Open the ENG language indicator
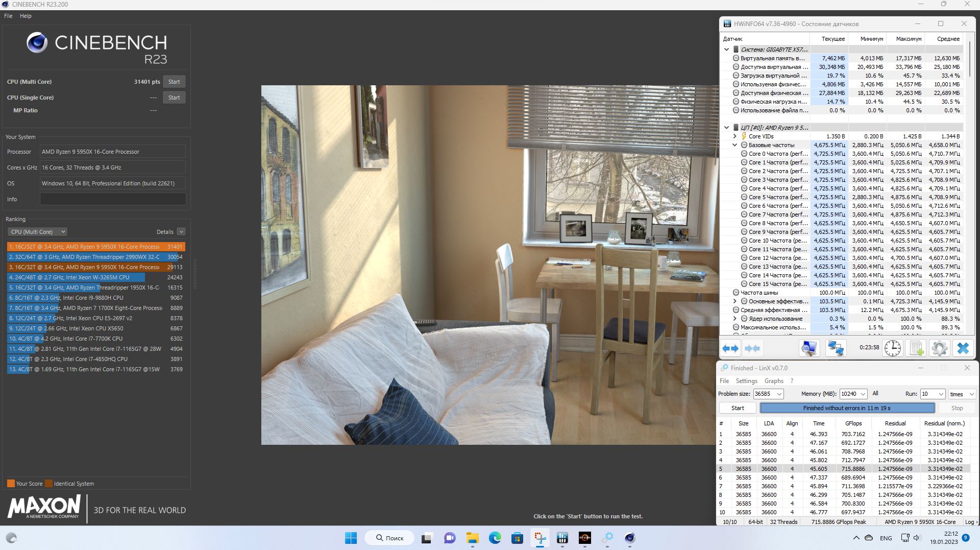Viewport: 980px width, 550px height. coord(886,538)
